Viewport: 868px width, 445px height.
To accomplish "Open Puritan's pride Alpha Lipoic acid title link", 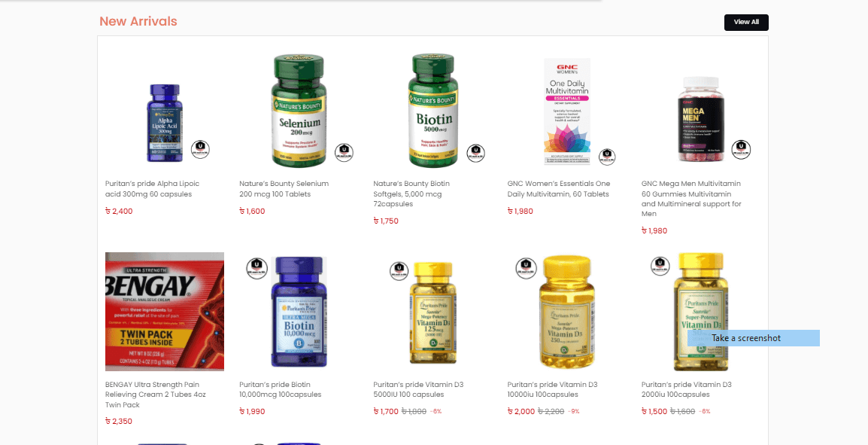I will click(152, 188).
